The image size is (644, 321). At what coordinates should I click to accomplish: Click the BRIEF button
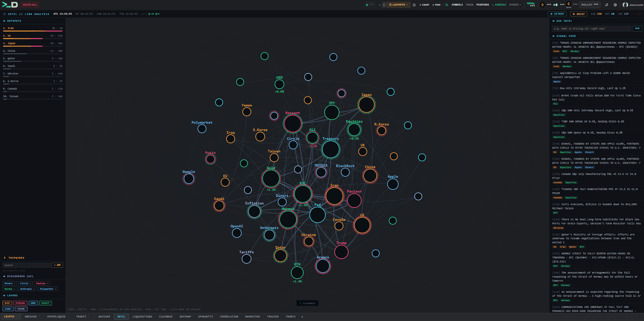click(579, 14)
